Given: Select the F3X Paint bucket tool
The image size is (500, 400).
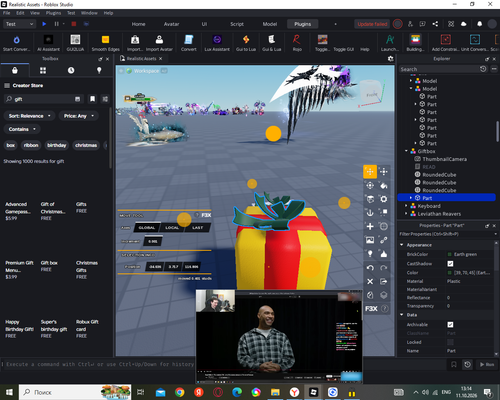Looking at the screenshot, I should 384,185.
